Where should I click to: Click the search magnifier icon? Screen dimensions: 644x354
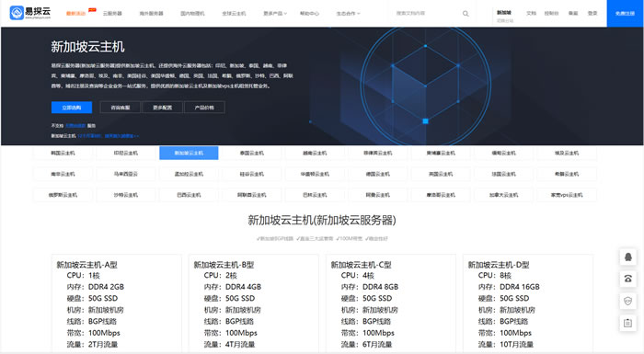[x=466, y=14]
